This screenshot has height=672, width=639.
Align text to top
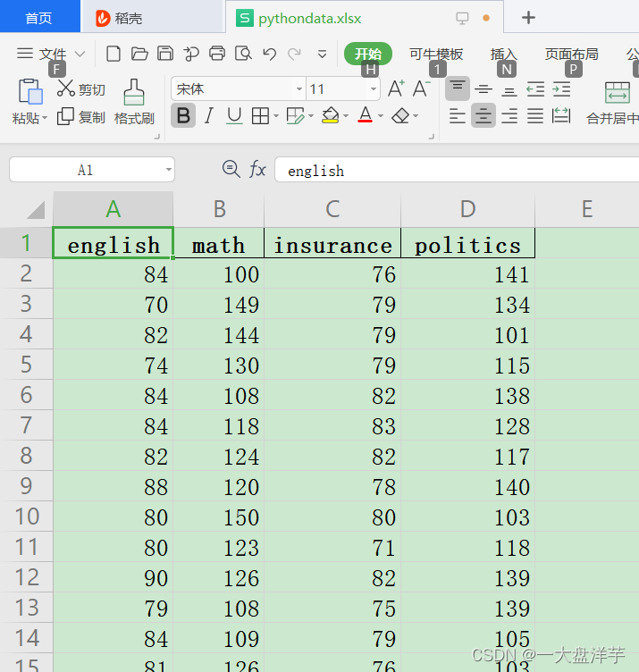[458, 88]
